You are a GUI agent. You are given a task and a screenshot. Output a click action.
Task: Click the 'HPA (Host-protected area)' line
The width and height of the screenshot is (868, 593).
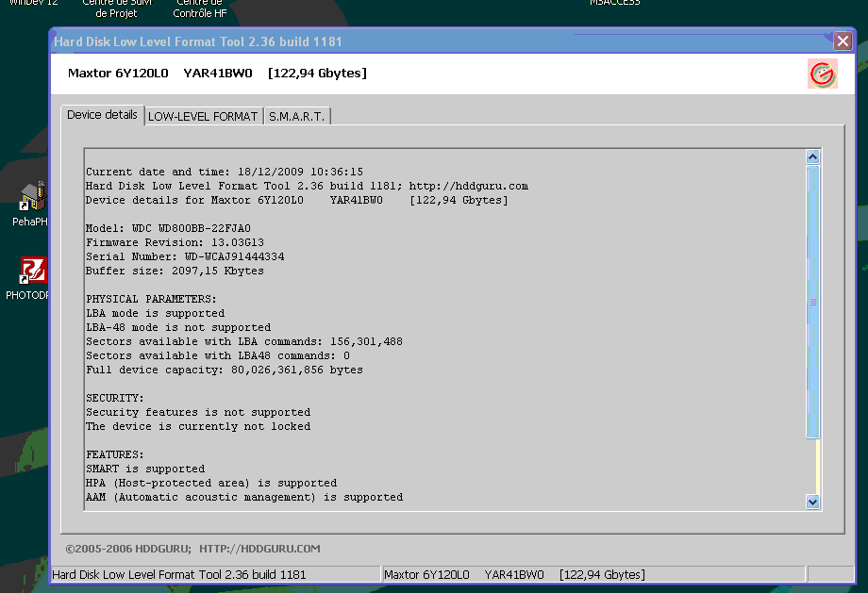click(x=211, y=483)
